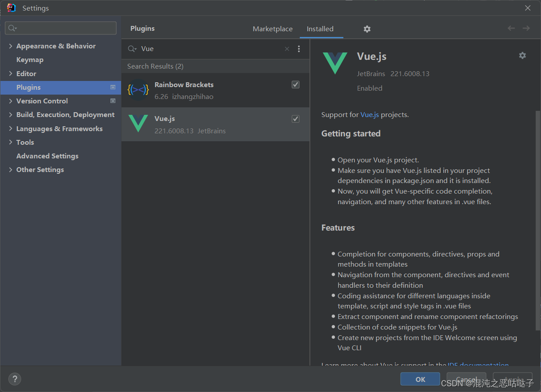Open the IDE documentation link
Viewport: 541px width, 392px height.
[478, 364]
